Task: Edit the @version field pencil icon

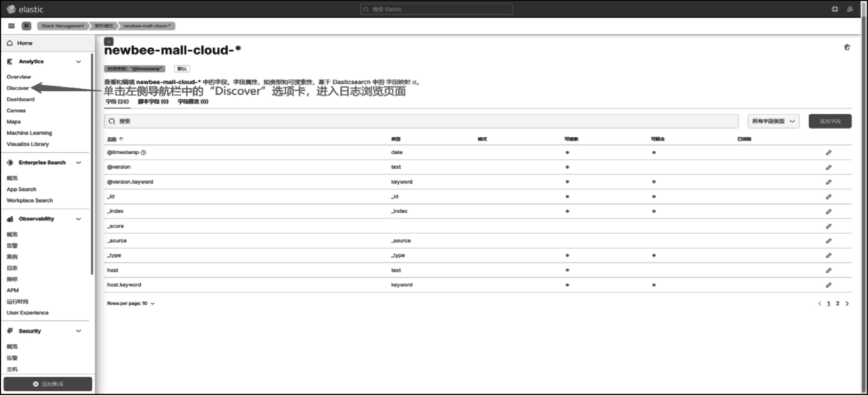Action: click(x=829, y=168)
